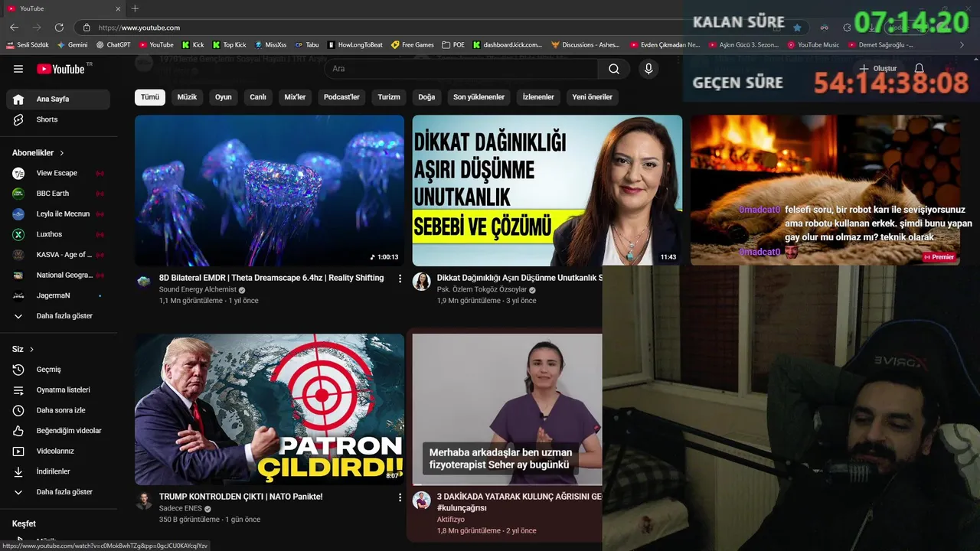This screenshot has height=551, width=980.
Task: Click Sadece ENES channel avatar
Action: click(144, 500)
